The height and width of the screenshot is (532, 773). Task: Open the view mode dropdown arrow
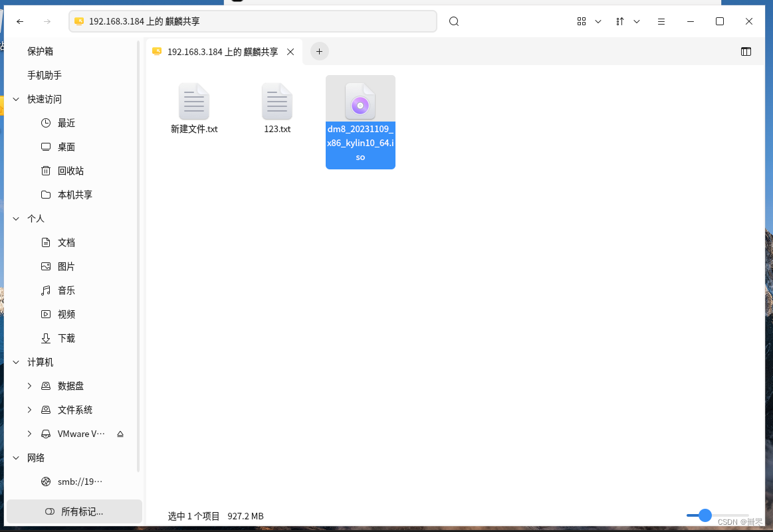click(x=598, y=21)
